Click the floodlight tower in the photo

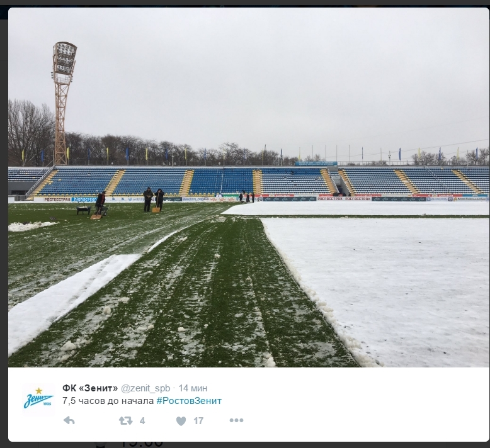pos(64,103)
